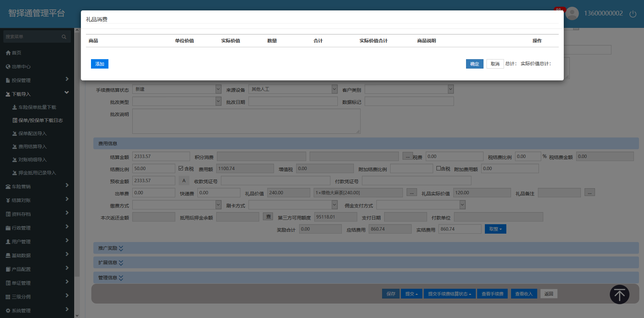Click the user avatar icon
This screenshot has width=644, height=318.
[x=572, y=13]
